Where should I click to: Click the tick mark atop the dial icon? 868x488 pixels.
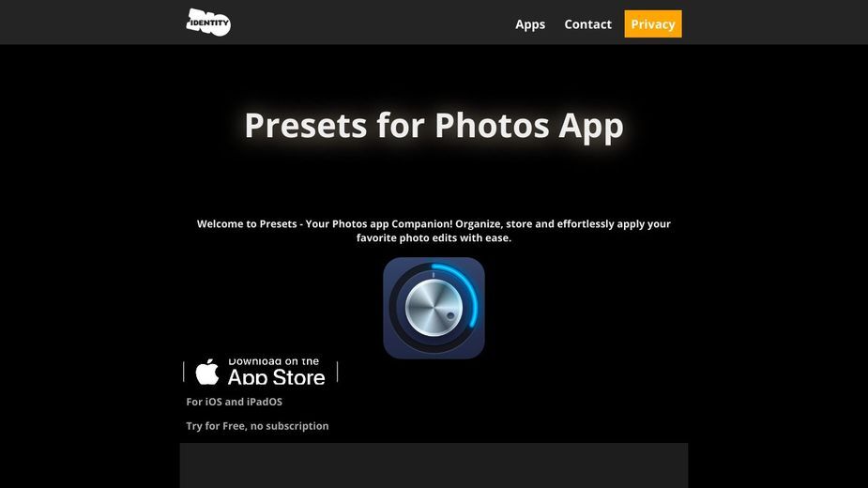434,274
